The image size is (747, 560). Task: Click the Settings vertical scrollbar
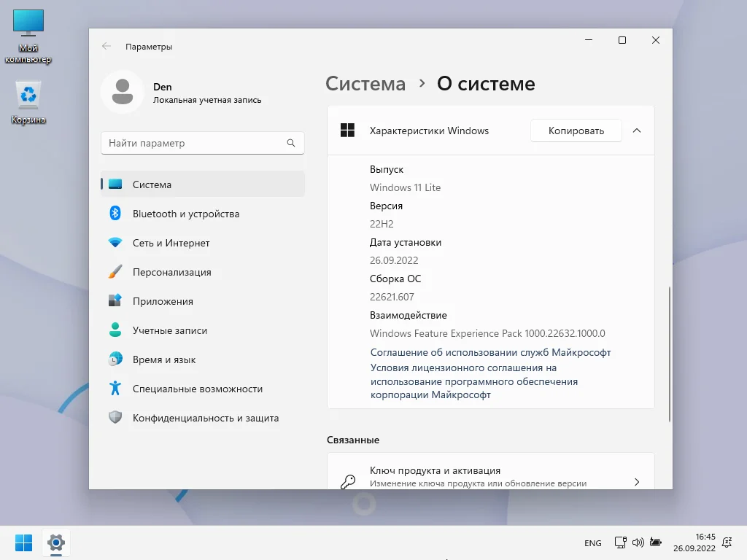[670, 354]
